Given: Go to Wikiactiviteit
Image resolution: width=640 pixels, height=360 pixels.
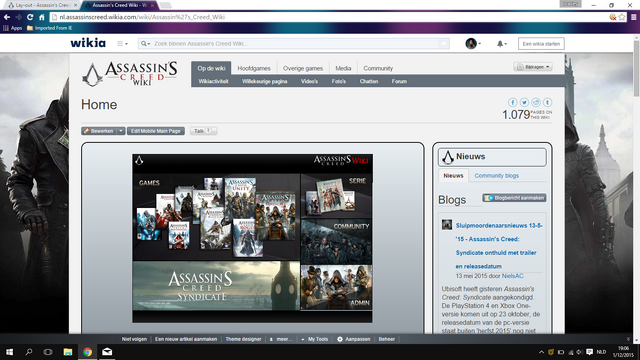Looking at the screenshot, I should 213,81.
